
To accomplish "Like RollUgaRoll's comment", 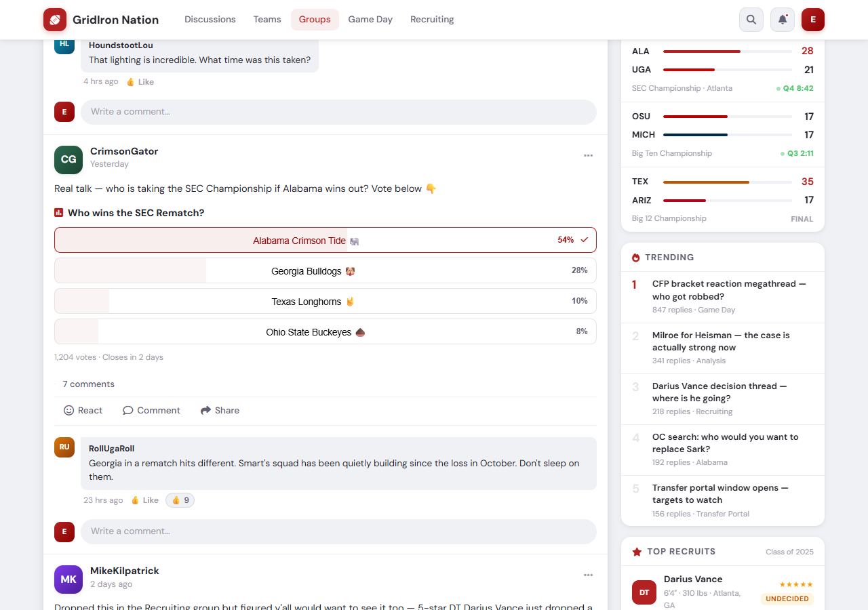I will tap(144, 500).
